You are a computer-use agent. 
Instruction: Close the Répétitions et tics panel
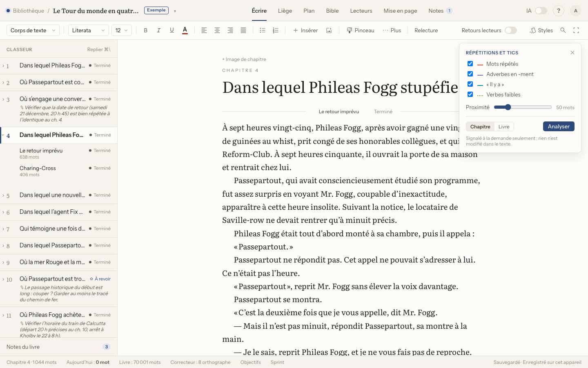coord(572,53)
